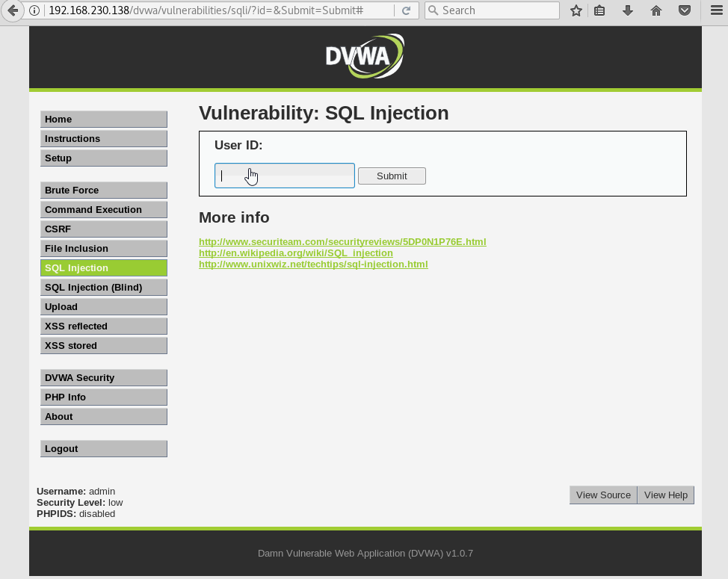This screenshot has height=579, width=728.
Task: Open the Instructions page
Action: coord(104,139)
